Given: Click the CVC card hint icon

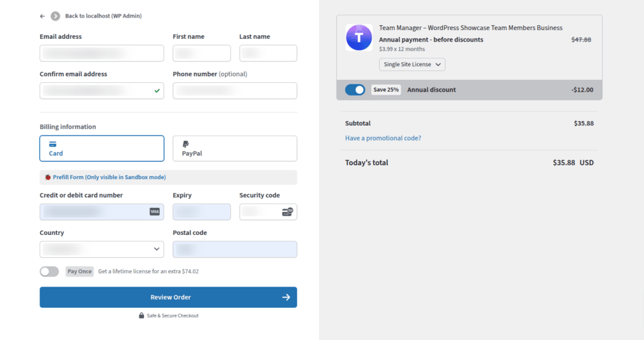Looking at the screenshot, I should [x=287, y=212].
